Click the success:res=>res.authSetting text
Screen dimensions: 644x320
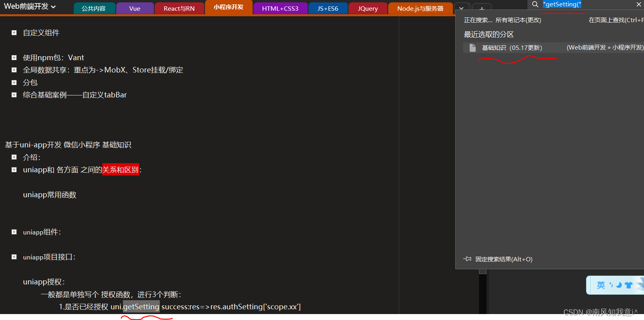231,307
